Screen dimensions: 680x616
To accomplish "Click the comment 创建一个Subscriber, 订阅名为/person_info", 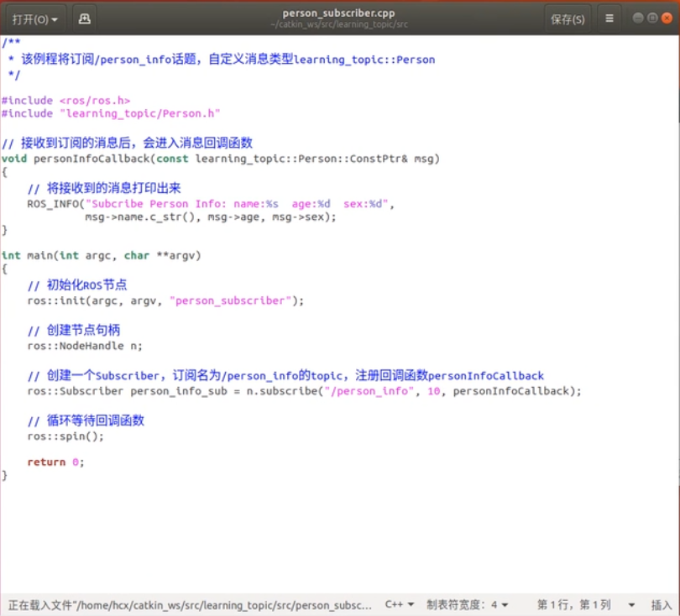I will [285, 375].
